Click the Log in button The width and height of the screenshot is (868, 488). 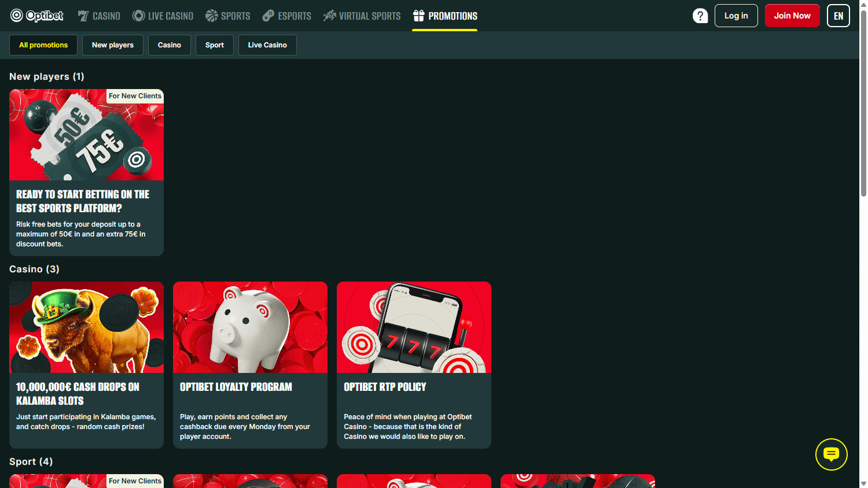tap(736, 16)
